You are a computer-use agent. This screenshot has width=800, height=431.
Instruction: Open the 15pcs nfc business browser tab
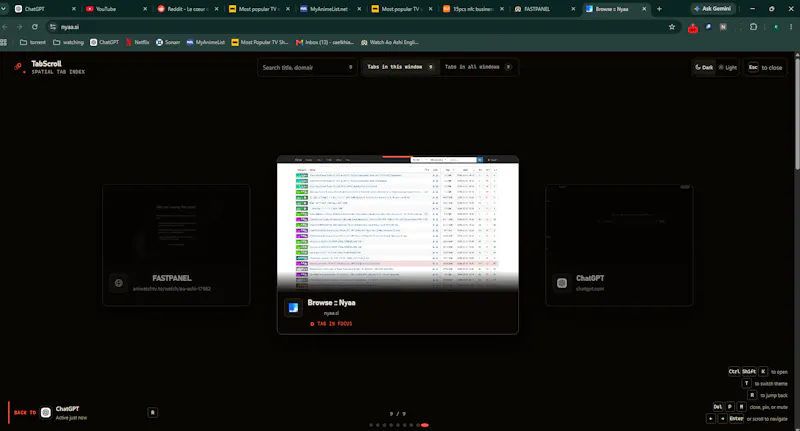tap(473, 9)
